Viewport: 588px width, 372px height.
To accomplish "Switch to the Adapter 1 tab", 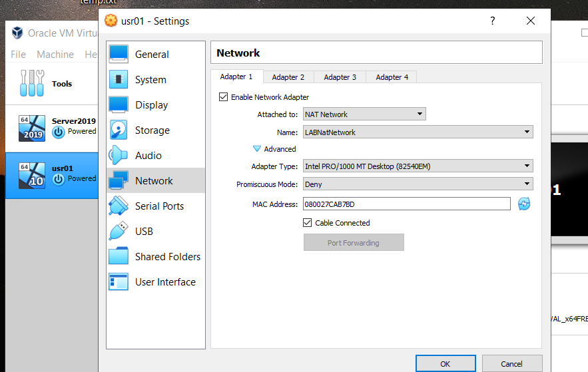I will [236, 77].
